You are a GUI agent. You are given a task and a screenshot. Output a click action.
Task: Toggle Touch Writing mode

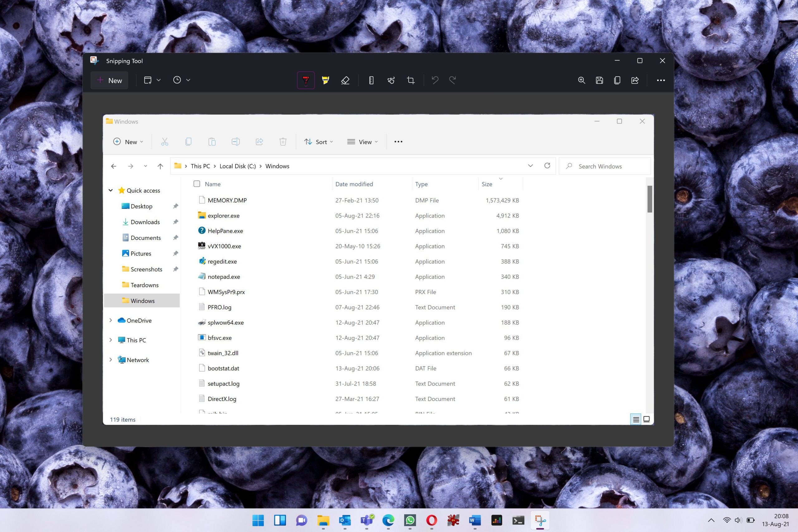click(x=391, y=80)
